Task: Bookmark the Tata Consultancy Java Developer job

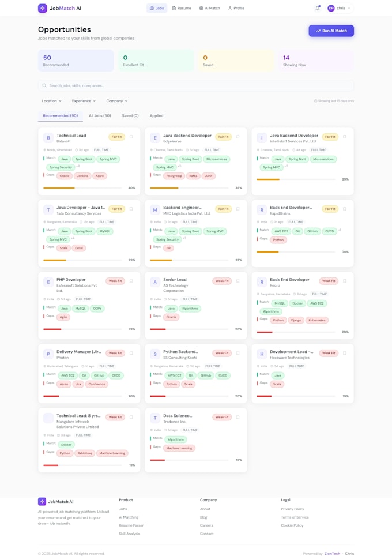Action: point(131,209)
